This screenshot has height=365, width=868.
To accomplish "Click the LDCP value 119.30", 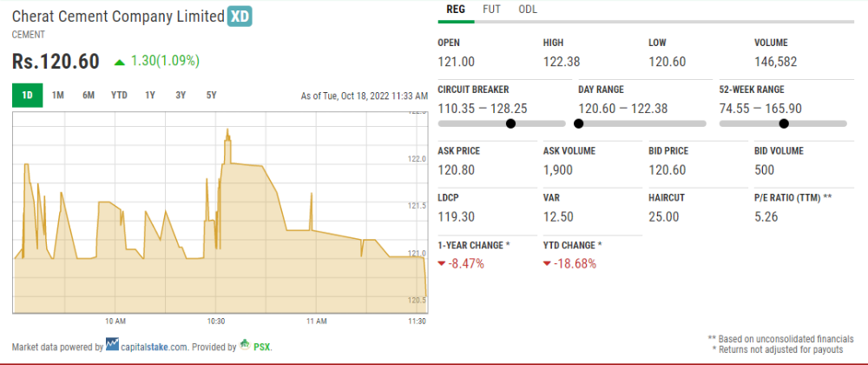I will click(x=457, y=216).
